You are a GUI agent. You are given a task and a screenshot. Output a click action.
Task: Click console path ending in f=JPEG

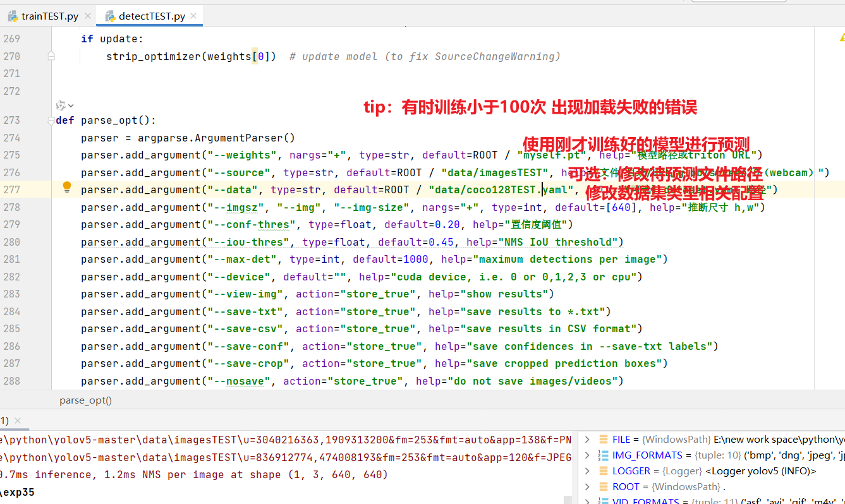286,457
